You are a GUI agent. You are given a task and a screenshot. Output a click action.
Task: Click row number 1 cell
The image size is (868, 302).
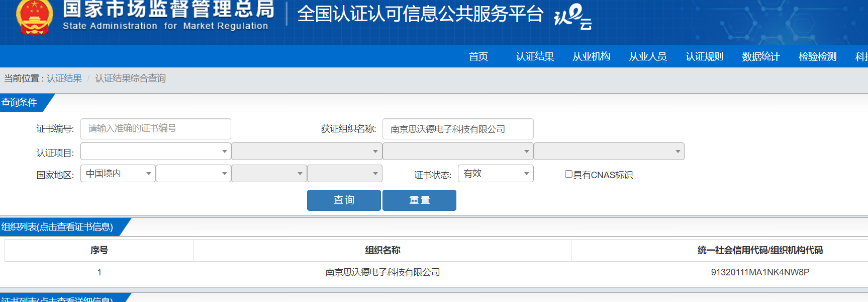pyautogui.click(x=99, y=272)
